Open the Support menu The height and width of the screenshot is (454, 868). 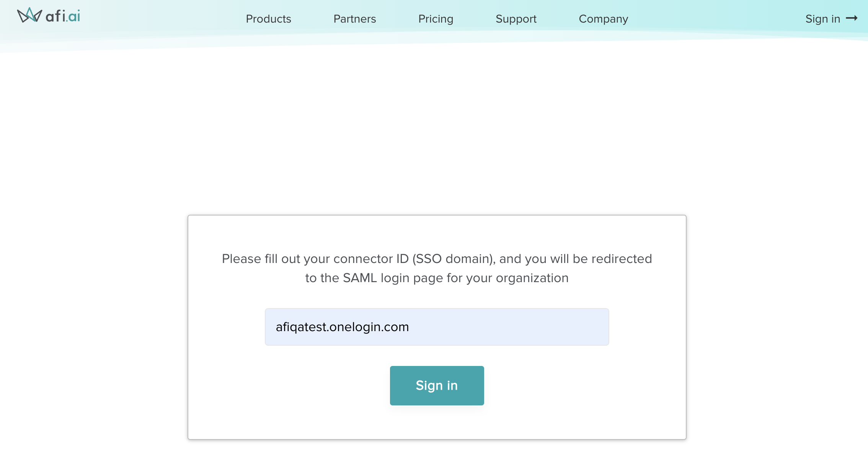[516, 19]
